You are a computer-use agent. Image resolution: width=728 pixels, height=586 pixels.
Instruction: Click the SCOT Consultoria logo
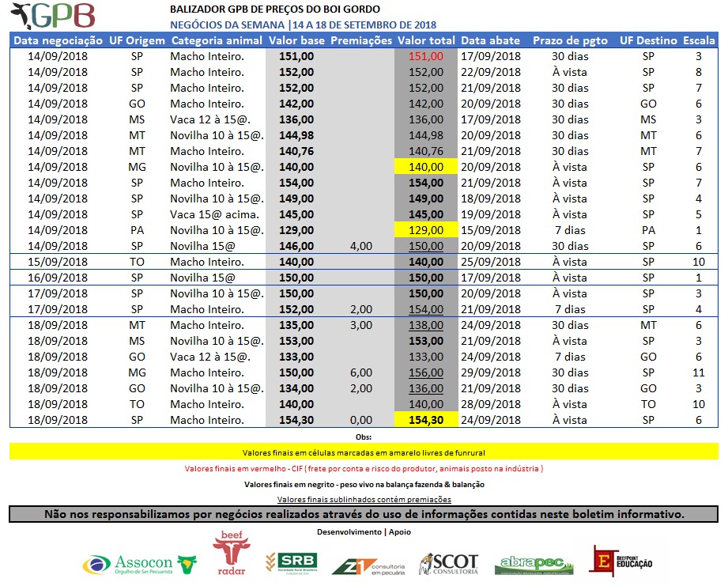tap(448, 564)
